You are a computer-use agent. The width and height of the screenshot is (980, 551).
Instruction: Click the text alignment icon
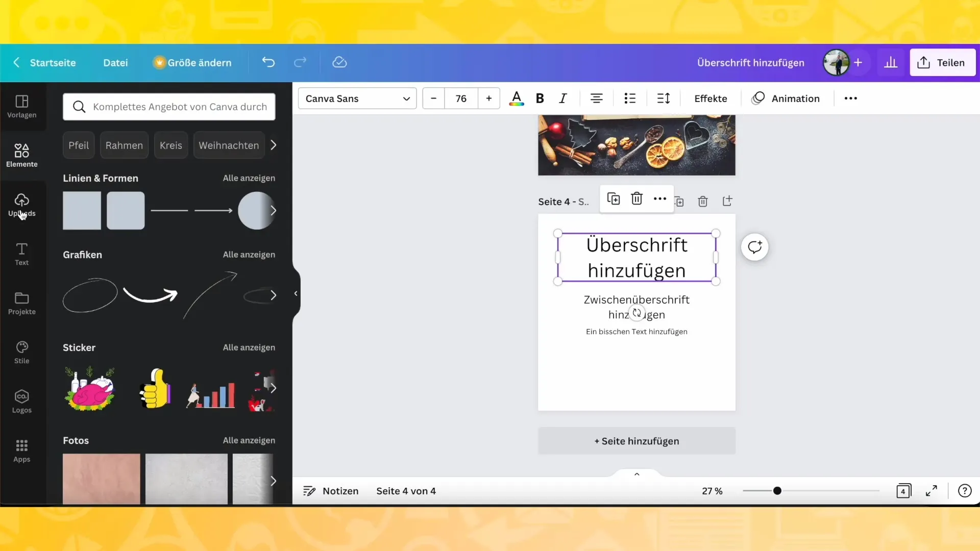[596, 98]
